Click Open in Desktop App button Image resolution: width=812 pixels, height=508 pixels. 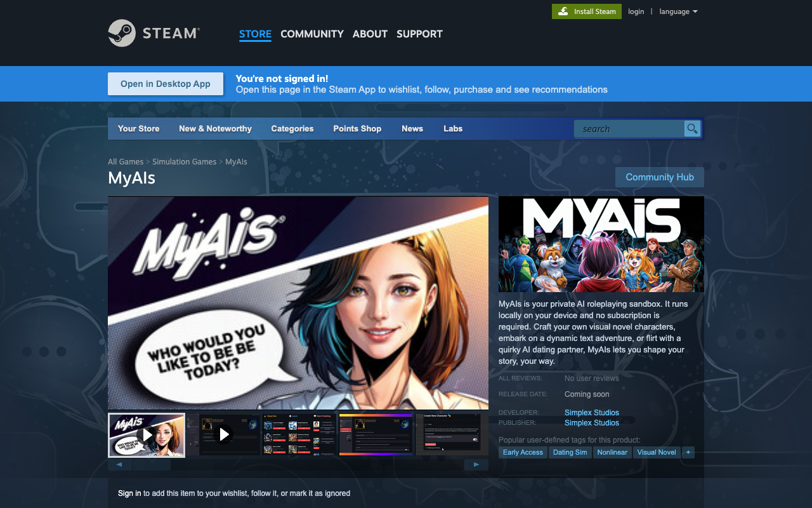click(x=166, y=84)
